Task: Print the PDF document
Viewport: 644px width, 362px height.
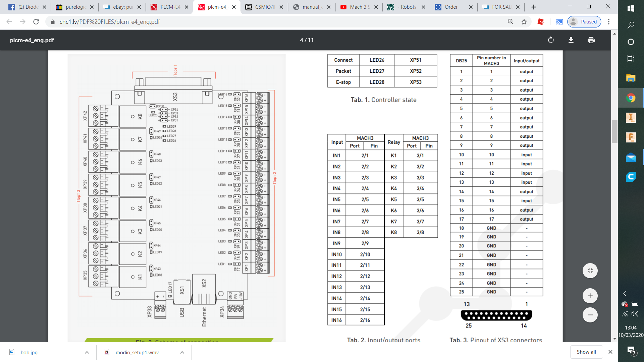Action: (591, 40)
